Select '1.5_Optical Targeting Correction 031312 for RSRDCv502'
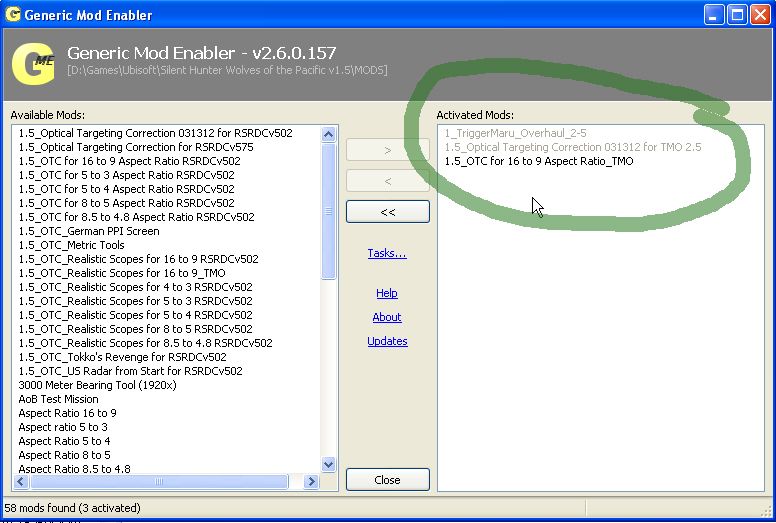Screen dimensions: 776x523 click(x=155, y=133)
